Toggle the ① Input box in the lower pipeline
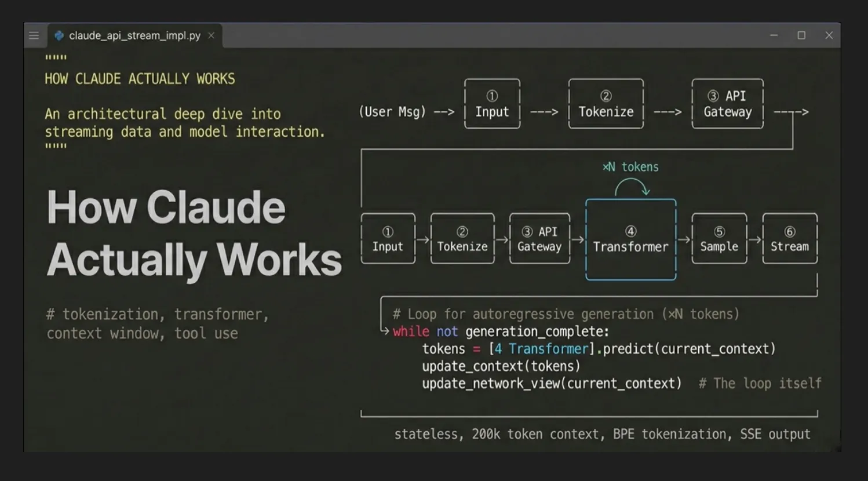868x481 pixels. coord(388,239)
